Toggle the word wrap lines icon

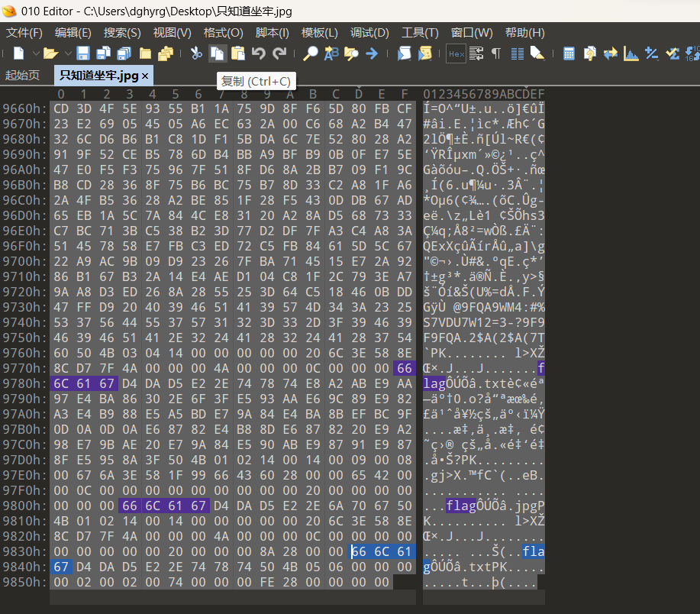click(476, 53)
